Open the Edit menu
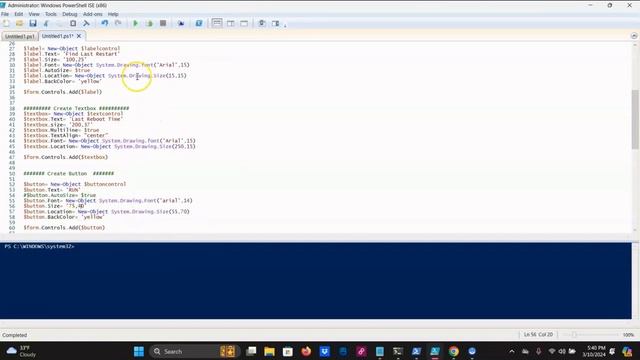The height and width of the screenshot is (360, 640). (19, 14)
